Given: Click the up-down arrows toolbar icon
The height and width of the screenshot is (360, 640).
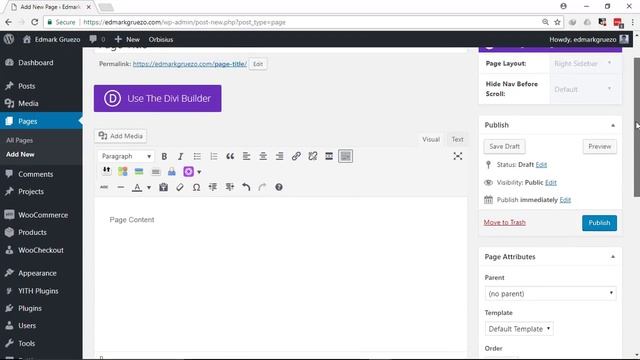Looking at the screenshot, I should point(106,171).
